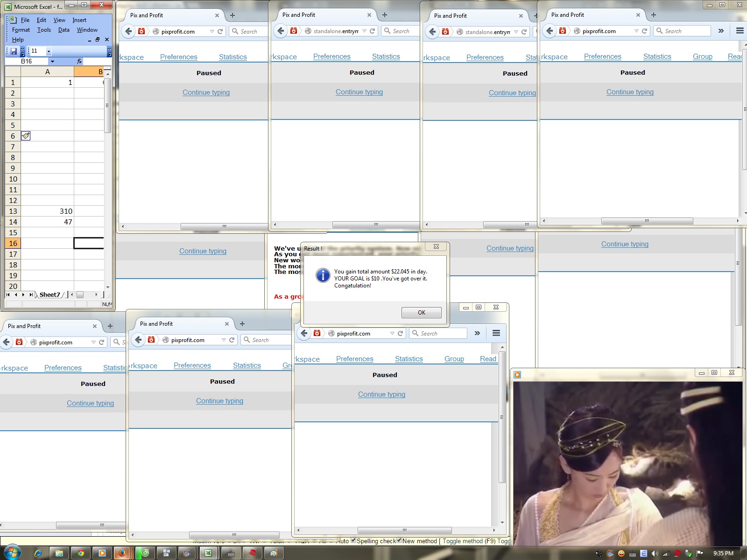Reload page in the Firefox window beside Excel

[220, 31]
